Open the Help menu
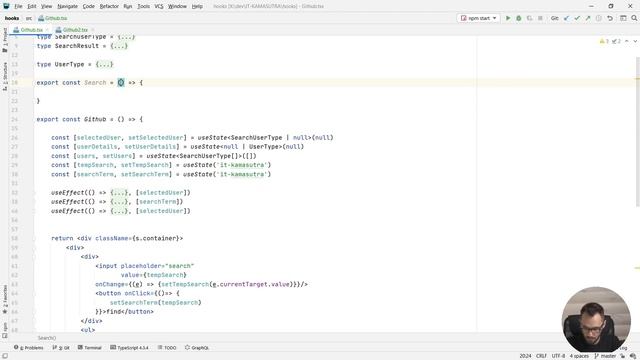The height and width of the screenshot is (360, 640). [x=197, y=6]
